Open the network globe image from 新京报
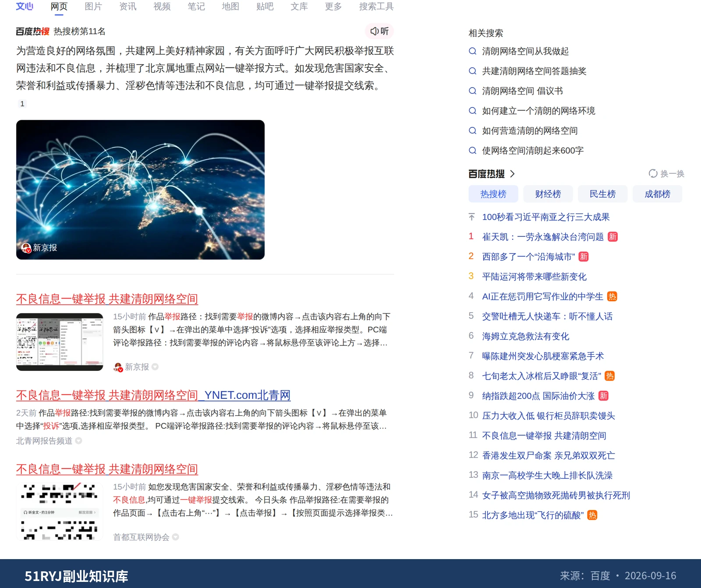Image resolution: width=701 pixels, height=588 pixels. click(x=140, y=190)
